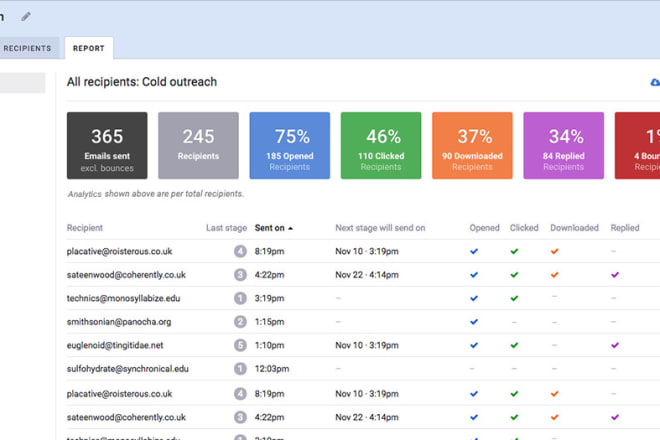660x440 pixels.
Task: Switch to the RECIPIENTS tab
Action: (x=27, y=48)
